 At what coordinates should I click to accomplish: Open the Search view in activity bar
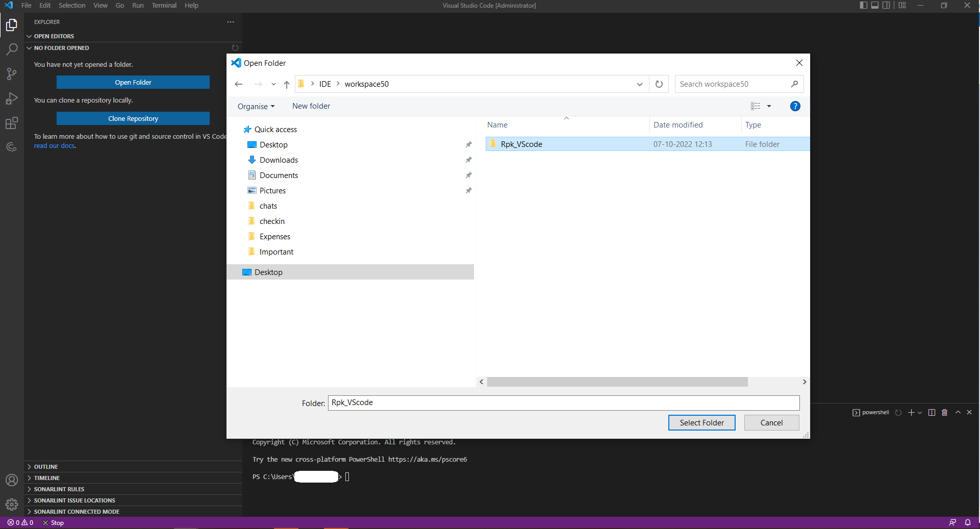pyautogui.click(x=12, y=49)
